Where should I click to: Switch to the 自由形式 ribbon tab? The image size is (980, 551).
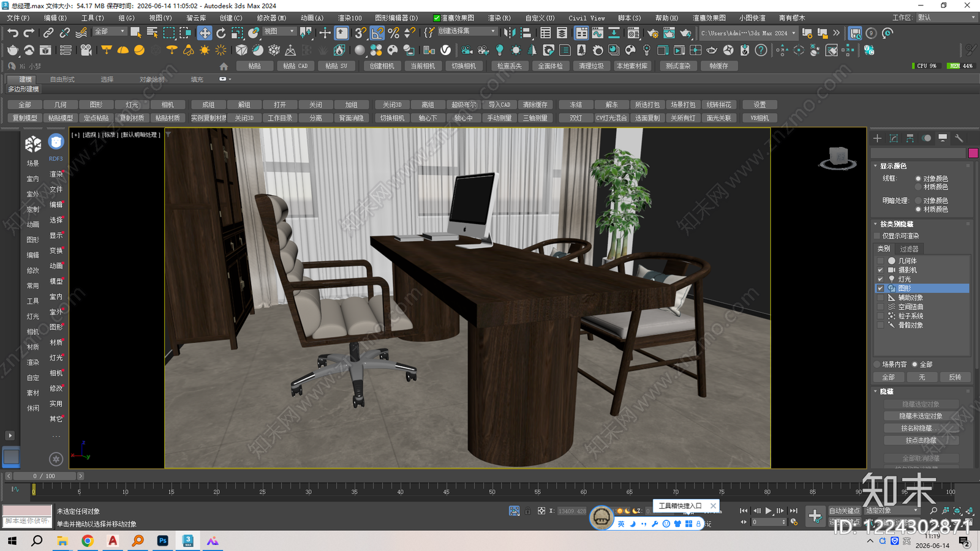(62, 80)
